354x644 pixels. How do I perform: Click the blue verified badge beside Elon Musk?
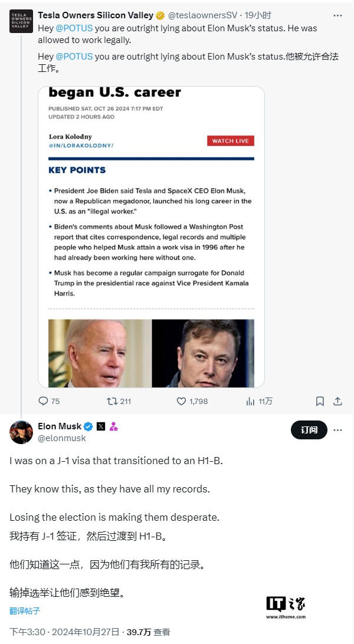click(x=88, y=426)
